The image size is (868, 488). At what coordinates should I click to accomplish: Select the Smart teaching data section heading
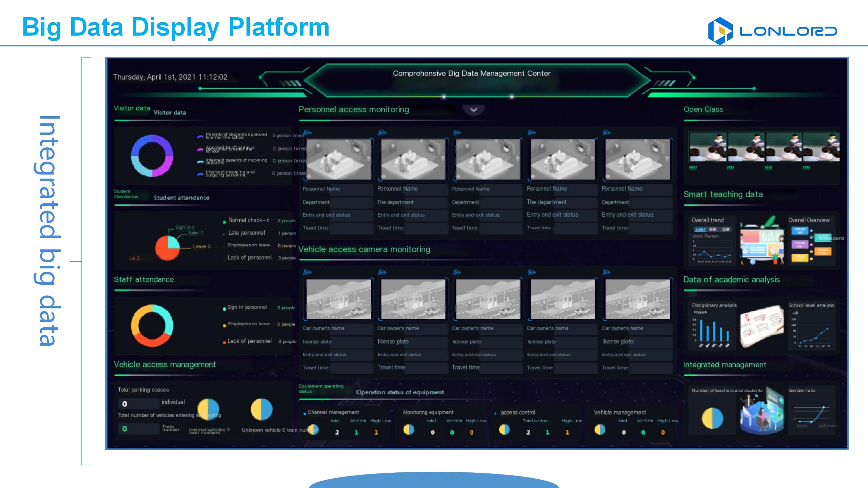[x=723, y=195]
